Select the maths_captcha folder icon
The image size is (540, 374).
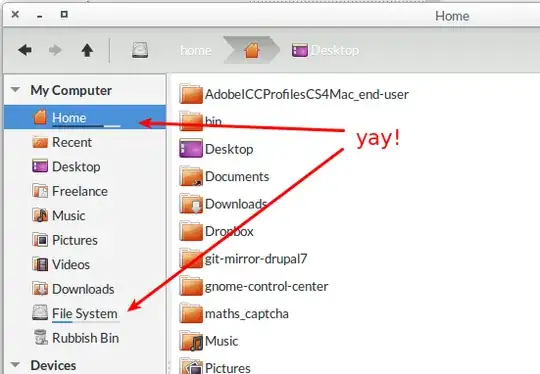(x=190, y=314)
